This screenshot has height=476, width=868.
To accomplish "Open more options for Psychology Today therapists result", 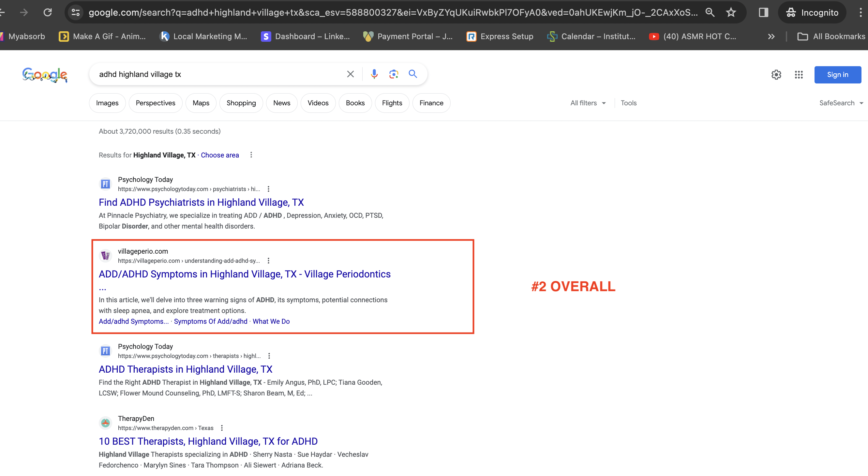I will [269, 356].
